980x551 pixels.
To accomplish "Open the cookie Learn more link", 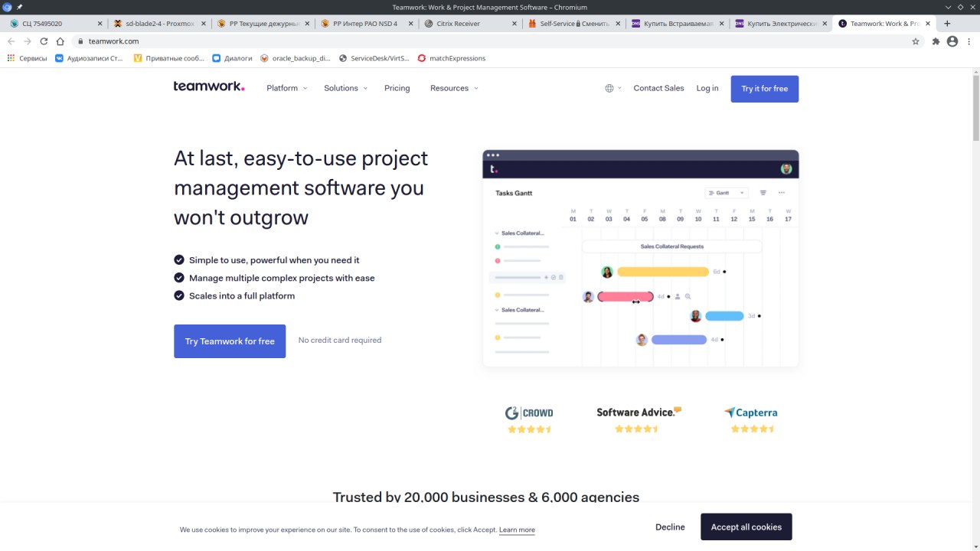I will (517, 530).
